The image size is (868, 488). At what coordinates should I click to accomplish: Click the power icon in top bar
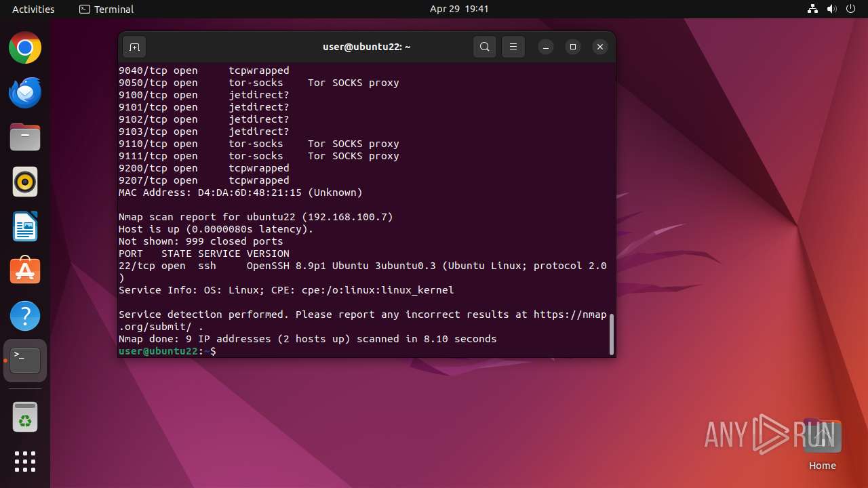pos(850,9)
